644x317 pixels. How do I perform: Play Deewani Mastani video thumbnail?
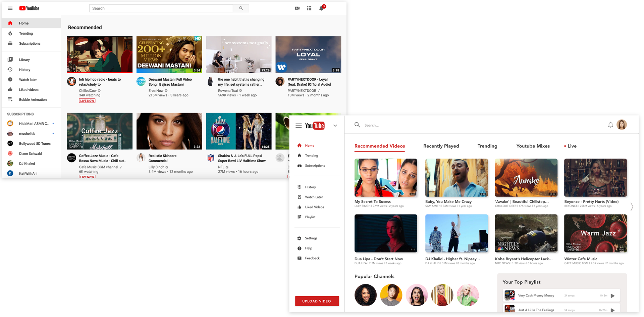click(x=169, y=54)
